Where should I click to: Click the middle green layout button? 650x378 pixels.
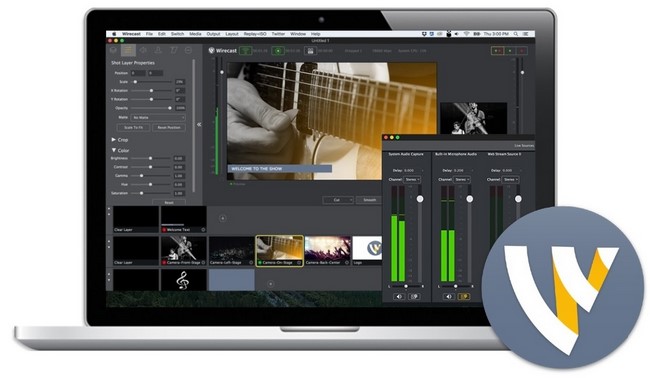[510, 51]
